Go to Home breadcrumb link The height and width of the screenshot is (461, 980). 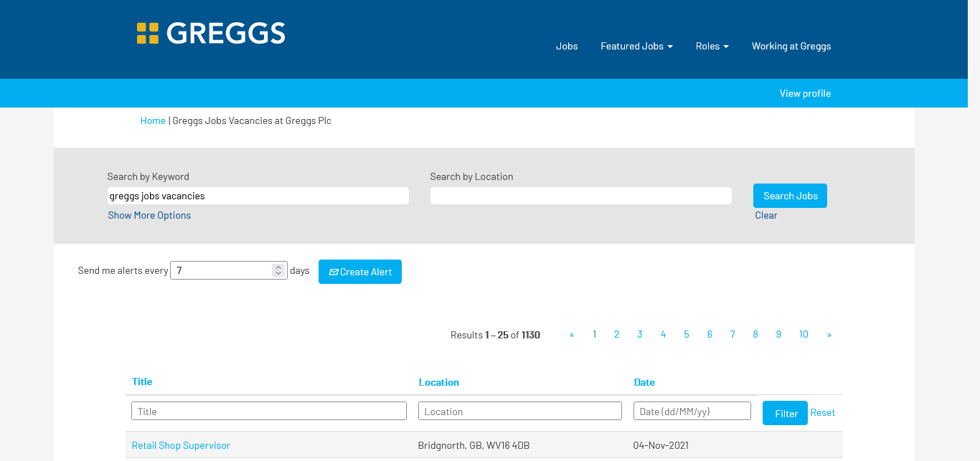pos(153,120)
